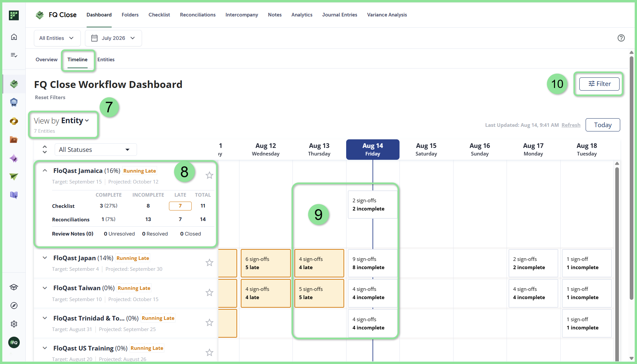This screenshot has width=637, height=364.
Task: Expand the FloQast Japan row
Action: 45,258
